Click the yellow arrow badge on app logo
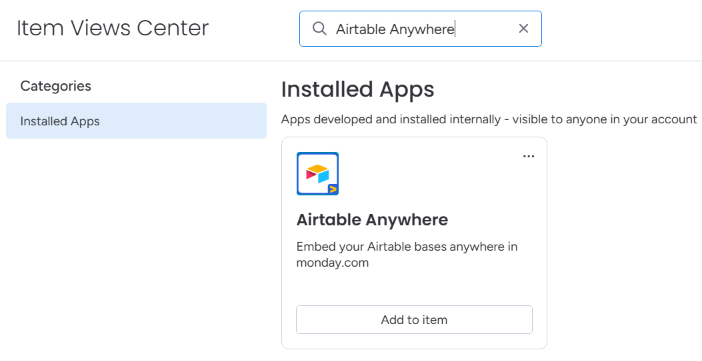The image size is (702, 361). 333,189
